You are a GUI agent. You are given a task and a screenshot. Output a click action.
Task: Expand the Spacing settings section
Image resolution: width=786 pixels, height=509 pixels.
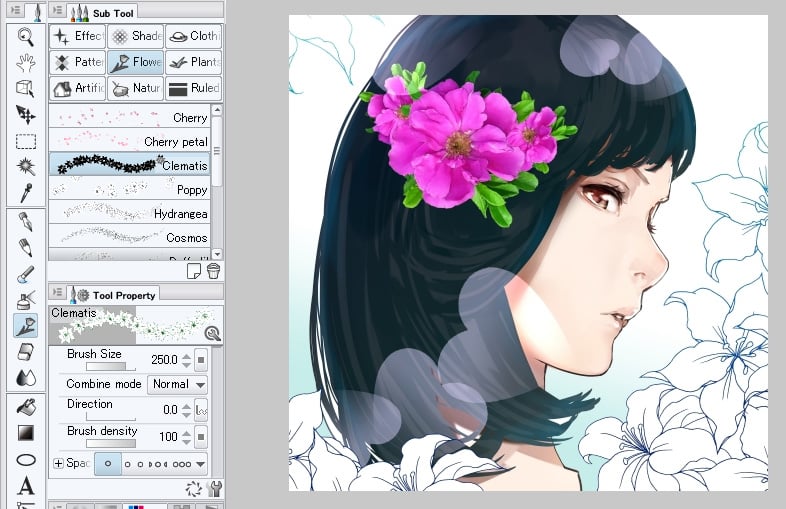pyautogui.click(x=58, y=464)
